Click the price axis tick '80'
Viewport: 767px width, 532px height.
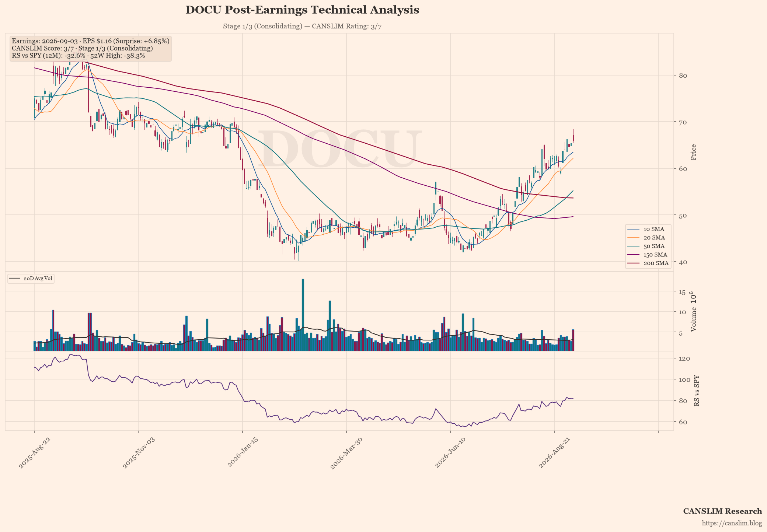click(683, 76)
